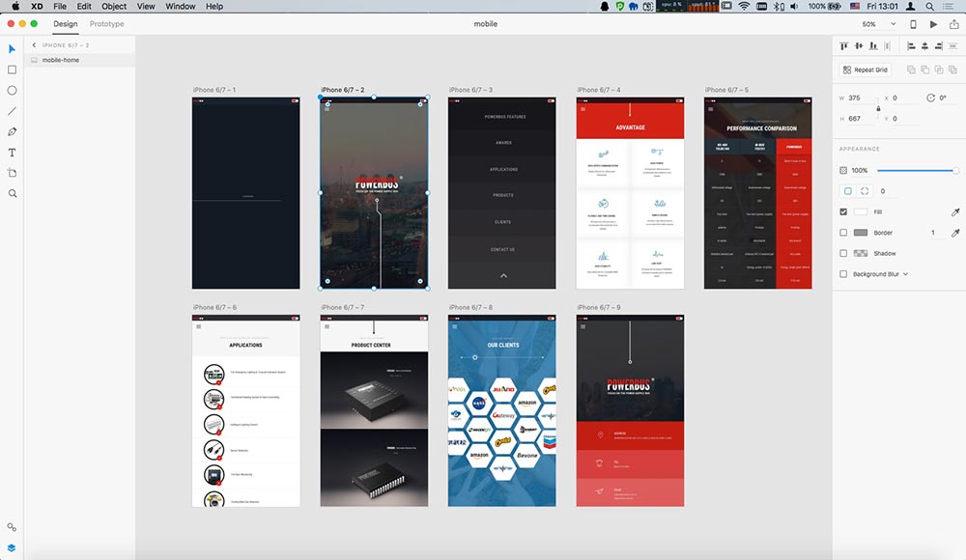Select artboard label iPhone 6/7 – 9

[599, 307]
